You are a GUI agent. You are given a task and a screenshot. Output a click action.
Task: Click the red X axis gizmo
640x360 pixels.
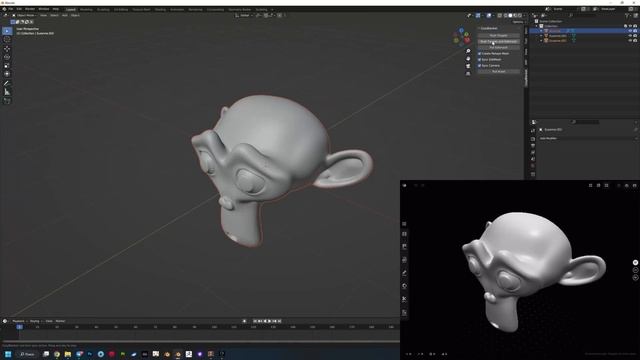coord(467,40)
